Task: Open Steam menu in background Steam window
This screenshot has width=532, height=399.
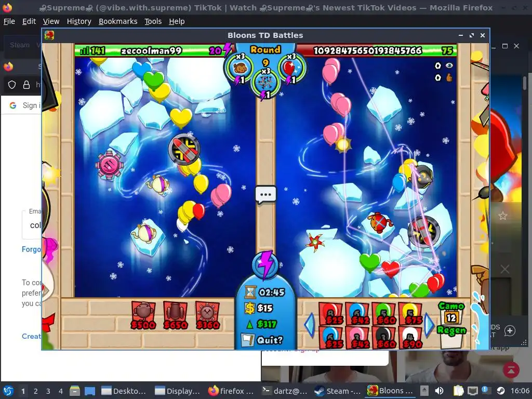Action: coord(19,45)
